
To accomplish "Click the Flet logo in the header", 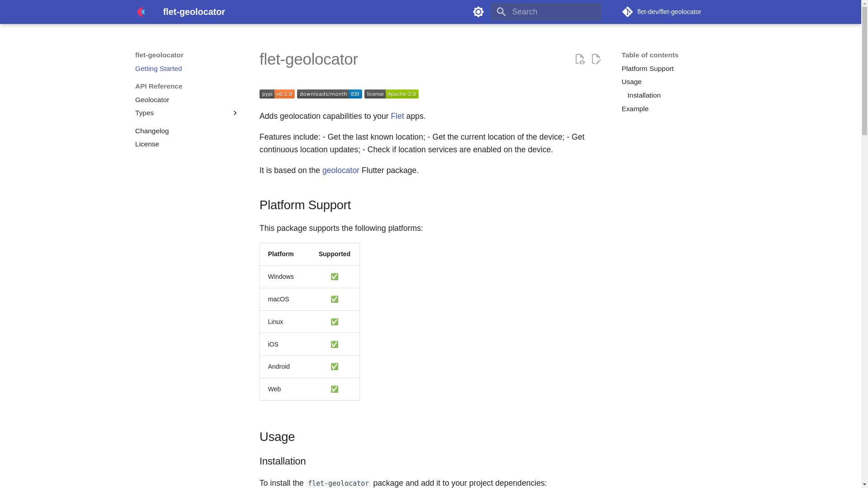I will click(x=141, y=12).
